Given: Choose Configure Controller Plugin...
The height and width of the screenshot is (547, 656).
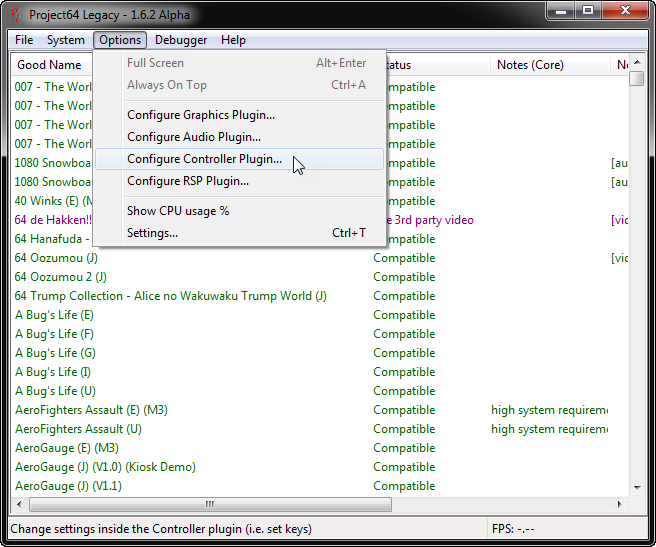Looking at the screenshot, I should (x=239, y=159).
